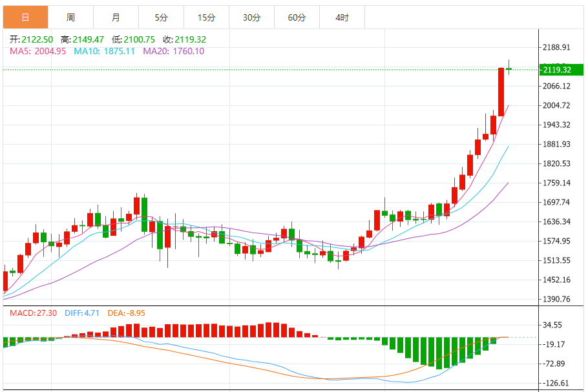Screen dimensions: 588x392
Task: Click the MA20 1760.10 indicator label
Action: pos(173,51)
